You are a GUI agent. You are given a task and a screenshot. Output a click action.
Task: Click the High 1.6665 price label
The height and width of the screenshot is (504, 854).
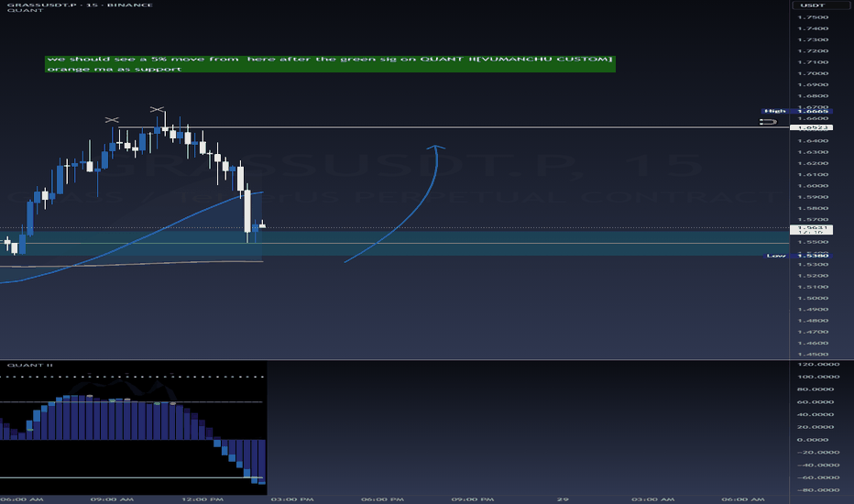[797, 111]
